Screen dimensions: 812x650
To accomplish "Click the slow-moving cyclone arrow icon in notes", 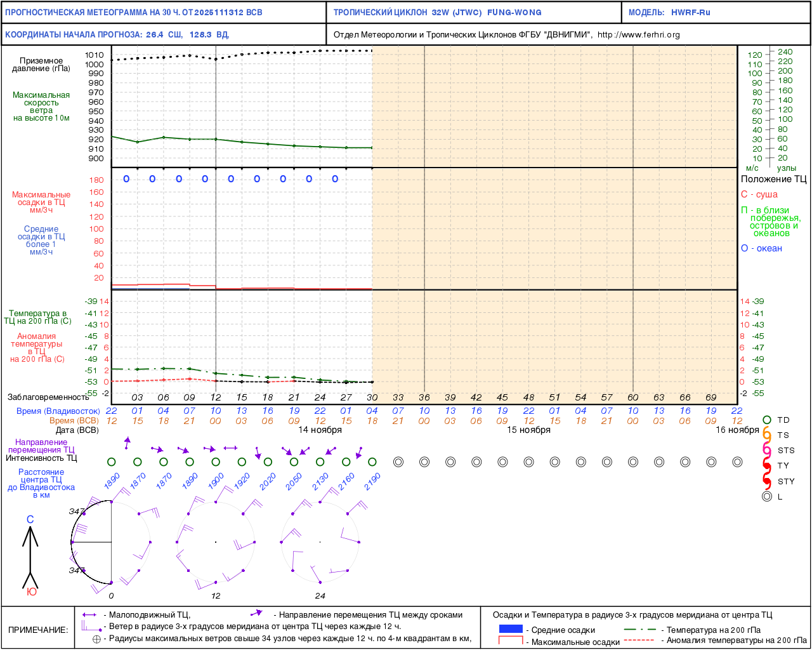I will 89,615.
